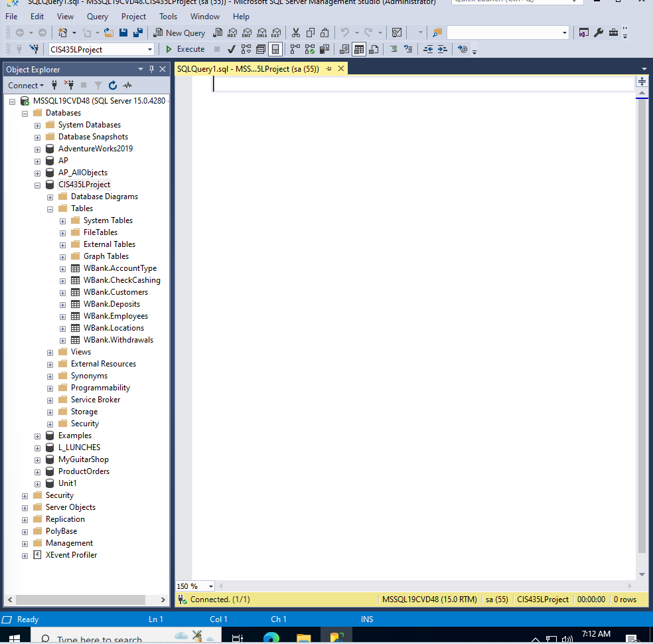Open the Query menu
This screenshot has width=653, height=644.
pyautogui.click(x=97, y=17)
